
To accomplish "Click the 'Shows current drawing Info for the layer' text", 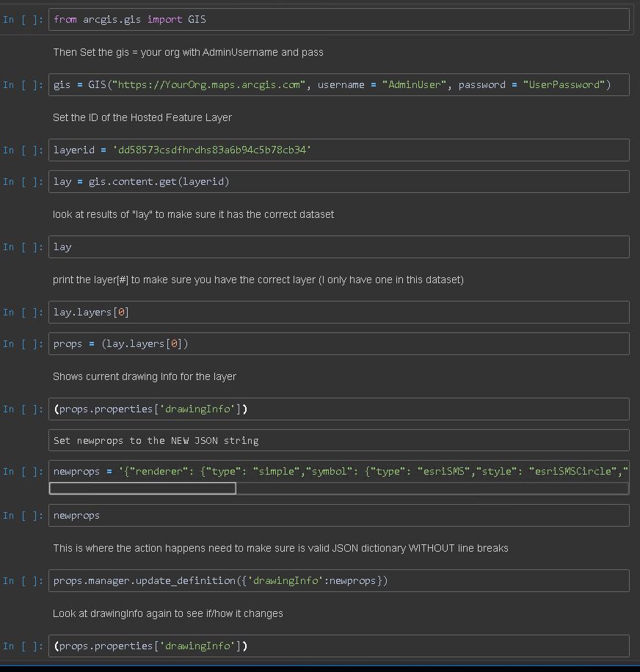I will tap(145, 376).
